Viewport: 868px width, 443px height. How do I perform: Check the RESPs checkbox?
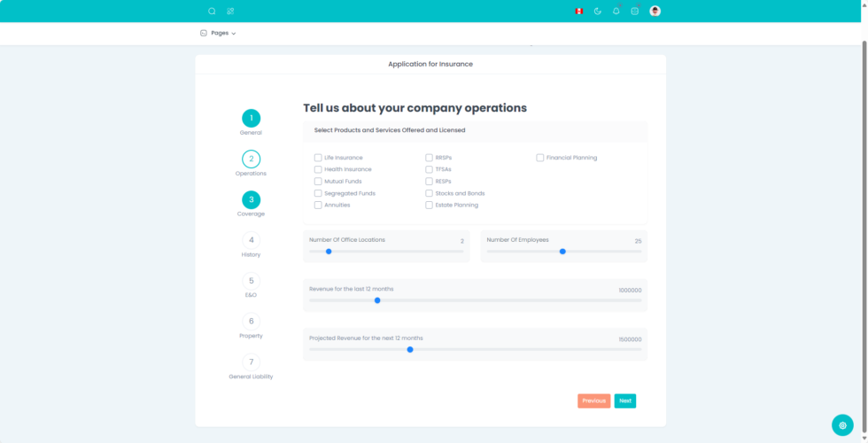point(429,181)
